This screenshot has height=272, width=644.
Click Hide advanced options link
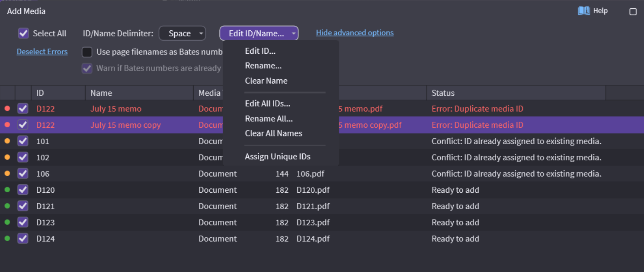[x=355, y=33]
